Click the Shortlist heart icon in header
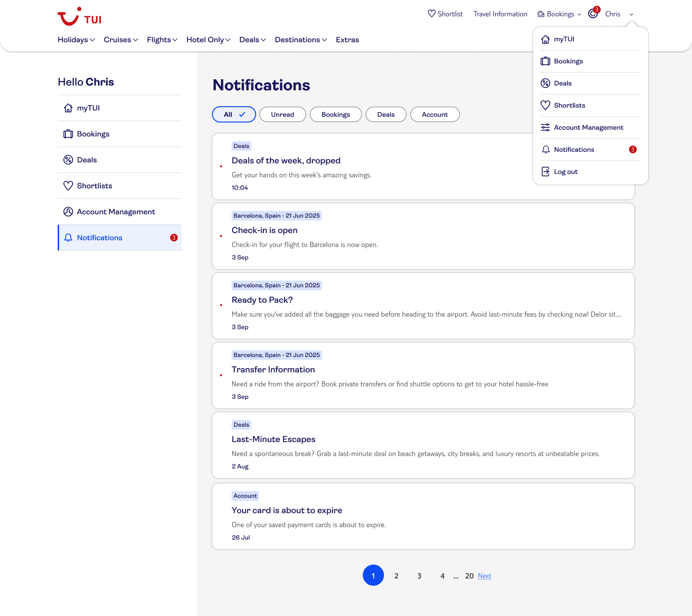The height and width of the screenshot is (616, 692). click(432, 14)
